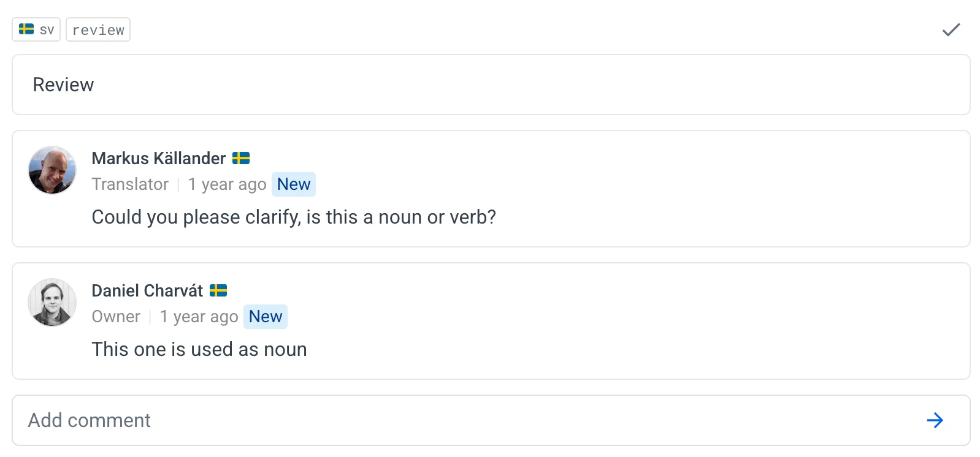Screen dimensions: 980x457
Task: Click the Owner role label
Action: coord(116,317)
